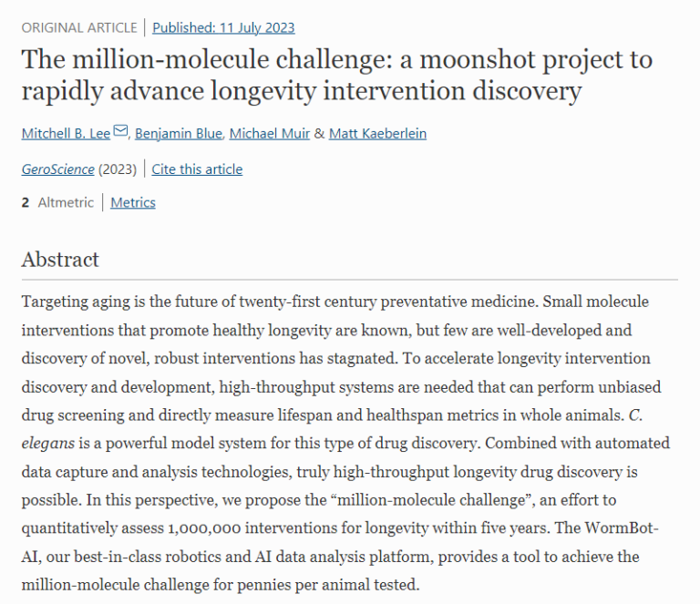Open the Published: 11 July 2023 link

click(223, 27)
